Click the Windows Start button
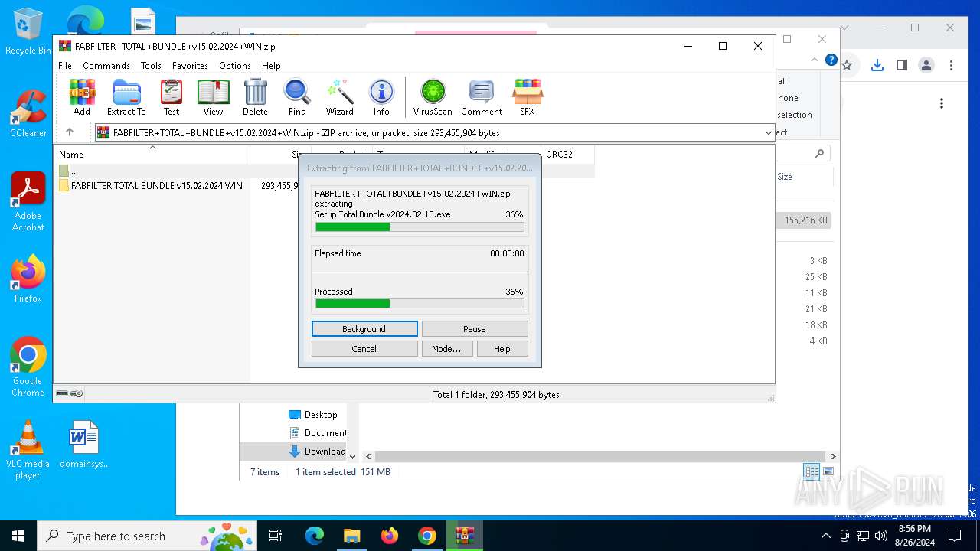980x551 pixels. click(x=18, y=536)
